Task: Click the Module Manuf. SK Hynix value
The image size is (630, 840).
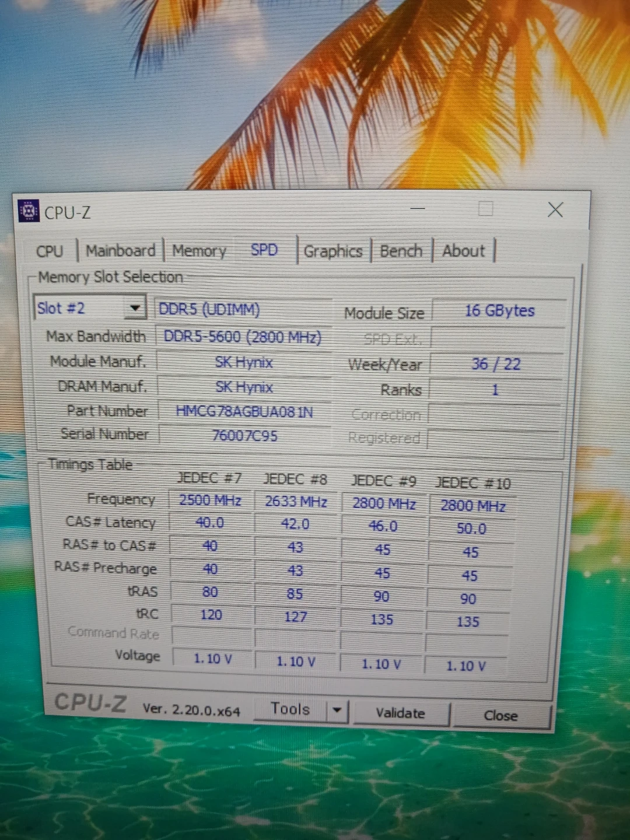Action: (x=244, y=362)
